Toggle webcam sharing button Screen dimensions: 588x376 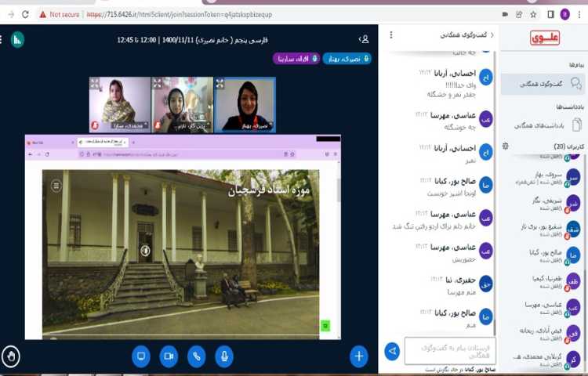[169, 356]
